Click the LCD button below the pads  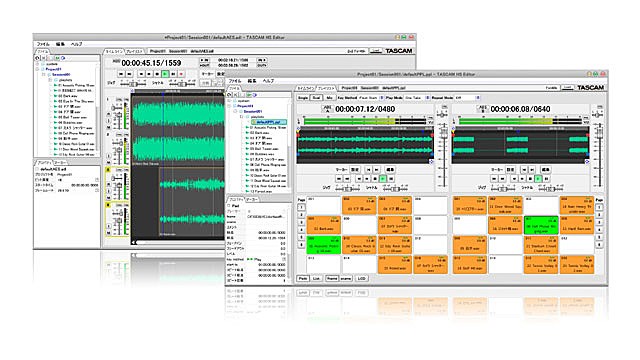click(x=362, y=278)
